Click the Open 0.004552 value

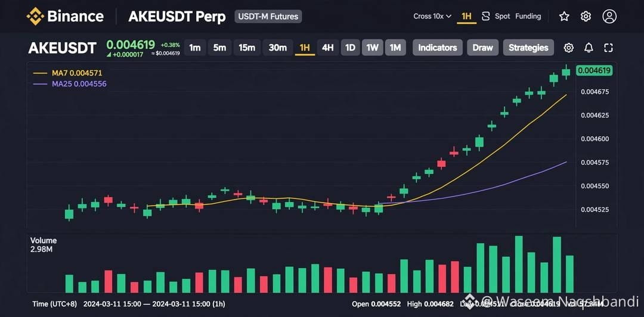[376, 304]
